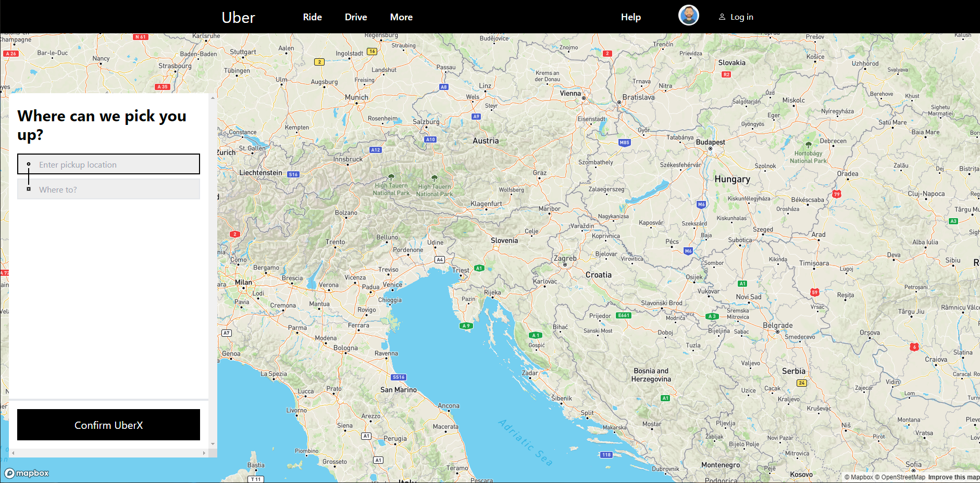
Task: Click the Croatia country label
Action: [599, 275]
